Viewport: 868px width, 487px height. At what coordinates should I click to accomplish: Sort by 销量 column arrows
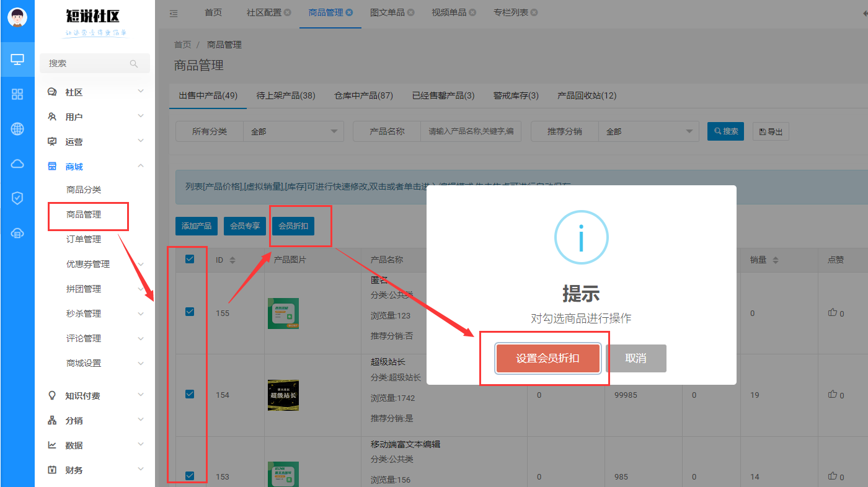click(x=775, y=260)
